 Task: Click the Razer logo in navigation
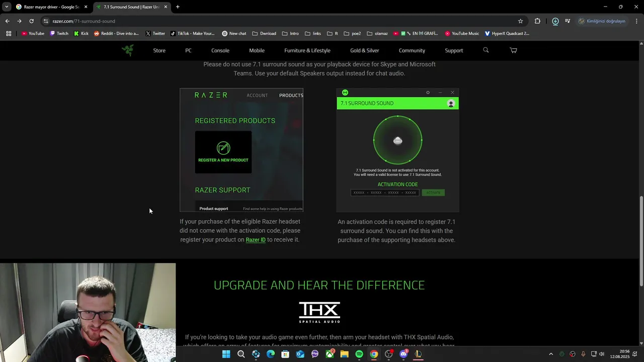[128, 50]
